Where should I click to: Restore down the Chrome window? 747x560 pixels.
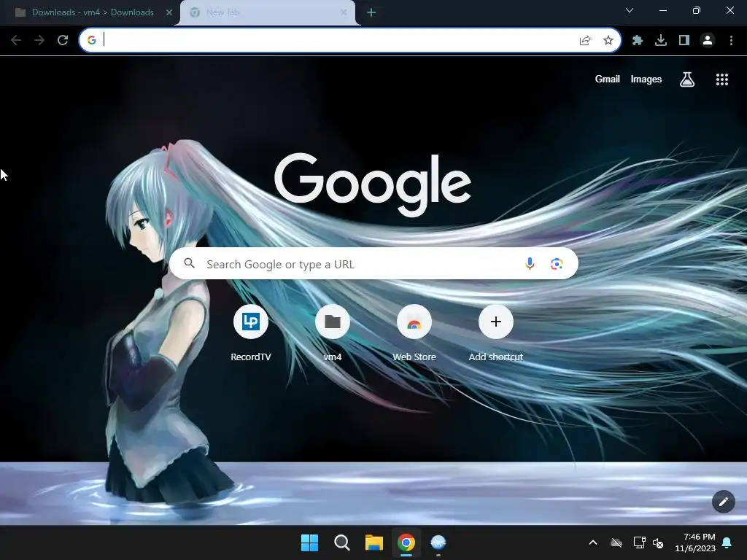pos(697,10)
